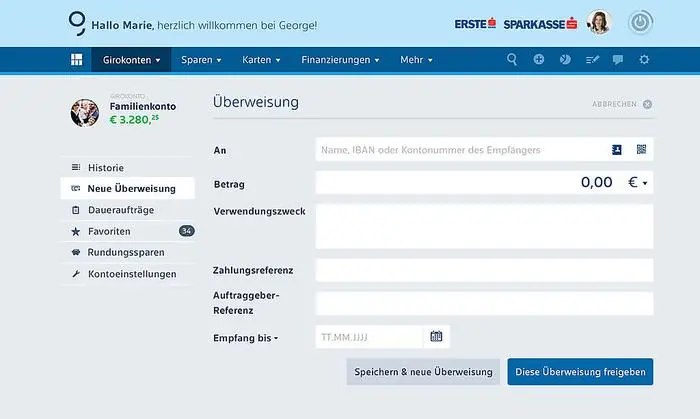700x419 pixels.
Task: Open messages via speech bubble icon
Action: pyautogui.click(x=618, y=59)
